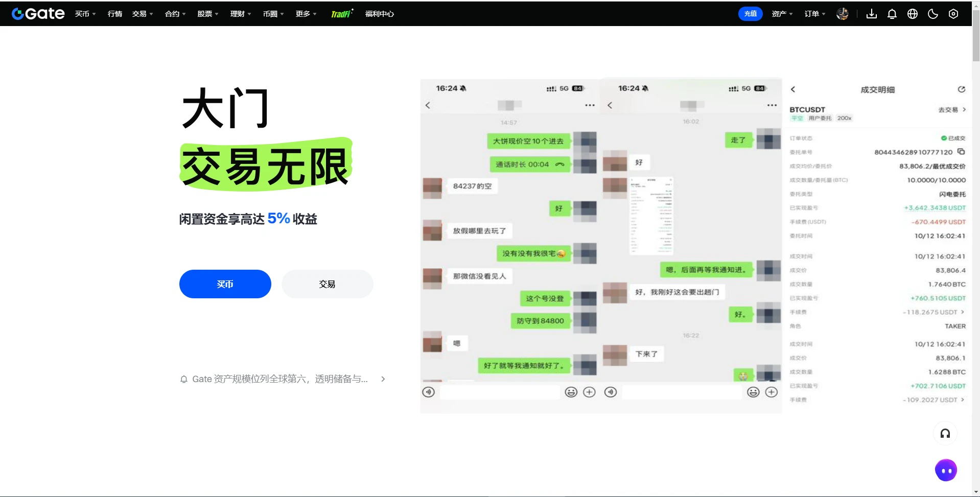980x497 pixels.
Task: Click the grey 交易 button
Action: [x=328, y=284]
